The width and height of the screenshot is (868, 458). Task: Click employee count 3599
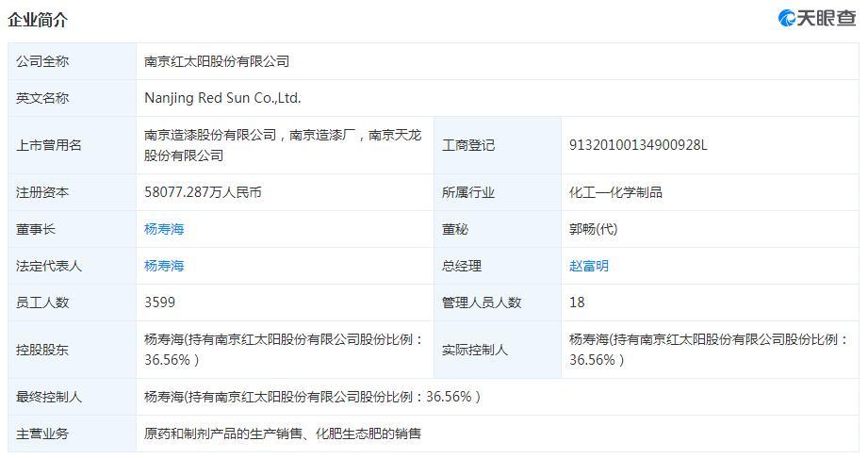pyautogui.click(x=159, y=303)
